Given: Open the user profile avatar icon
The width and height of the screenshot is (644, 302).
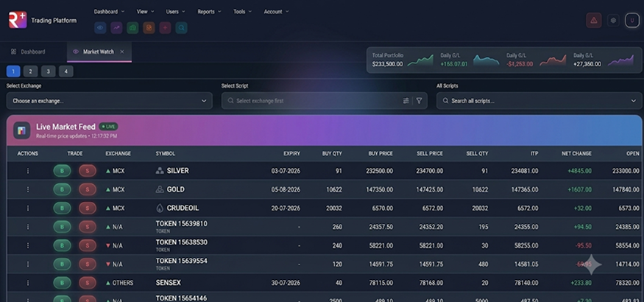Looking at the screenshot, I should point(632,21).
